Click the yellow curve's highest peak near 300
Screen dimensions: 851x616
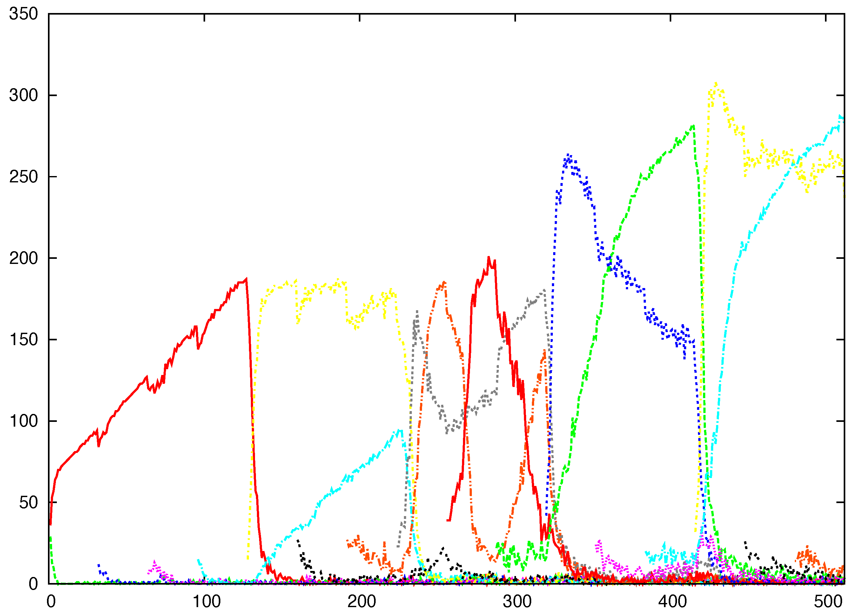[x=716, y=84]
